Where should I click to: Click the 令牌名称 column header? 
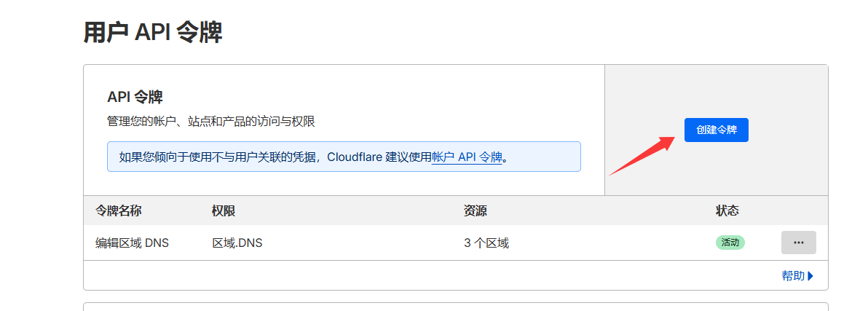click(118, 211)
